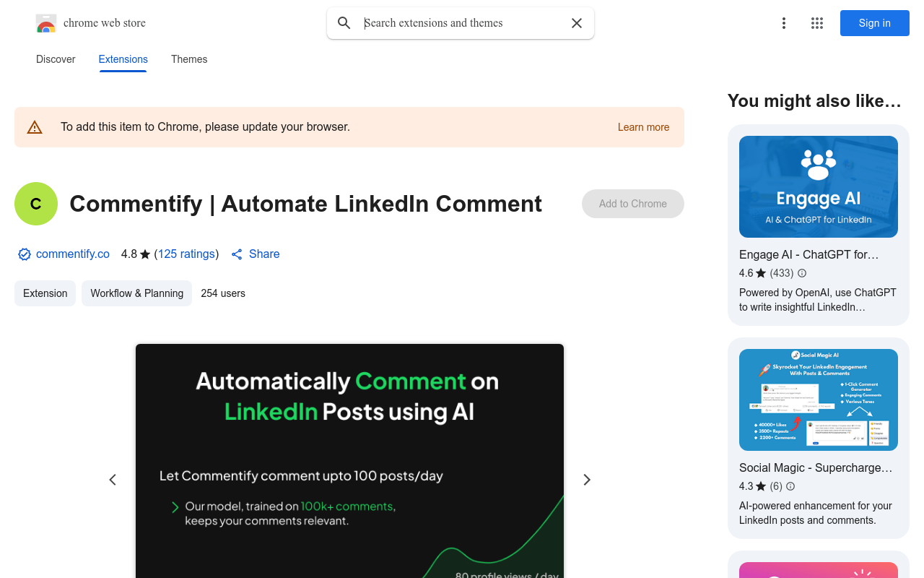Click the verified badge next to commentify.co
The width and height of the screenshot is (924, 578).
[x=25, y=254]
